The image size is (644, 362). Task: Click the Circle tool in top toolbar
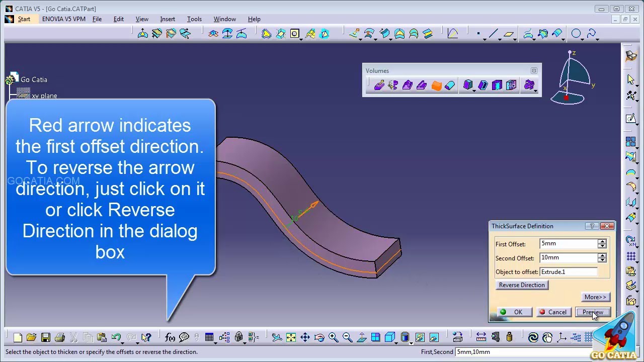[576, 34]
